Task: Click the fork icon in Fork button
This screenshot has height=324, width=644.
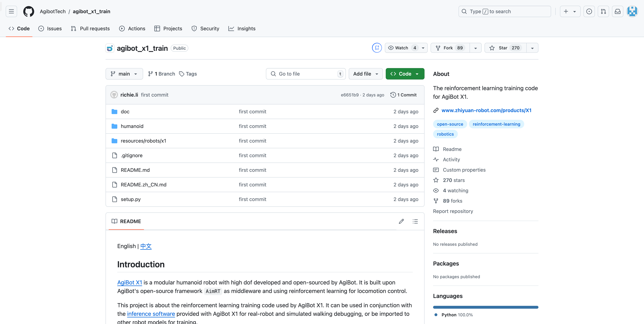Action: tap(438, 48)
